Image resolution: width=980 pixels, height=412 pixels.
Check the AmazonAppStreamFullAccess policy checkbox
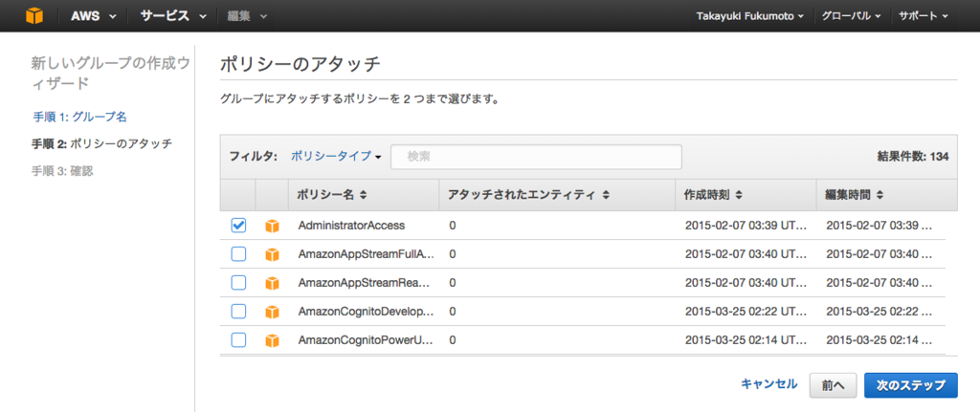coord(238,254)
